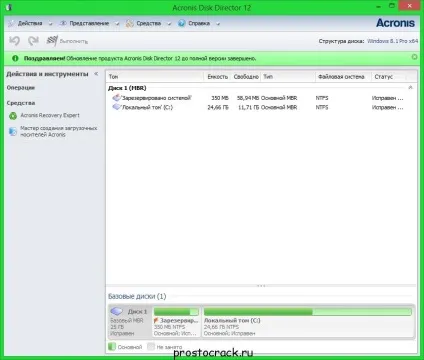Click the Выполнить checkered flag icon
424x360 pixels.
[x=52, y=41]
